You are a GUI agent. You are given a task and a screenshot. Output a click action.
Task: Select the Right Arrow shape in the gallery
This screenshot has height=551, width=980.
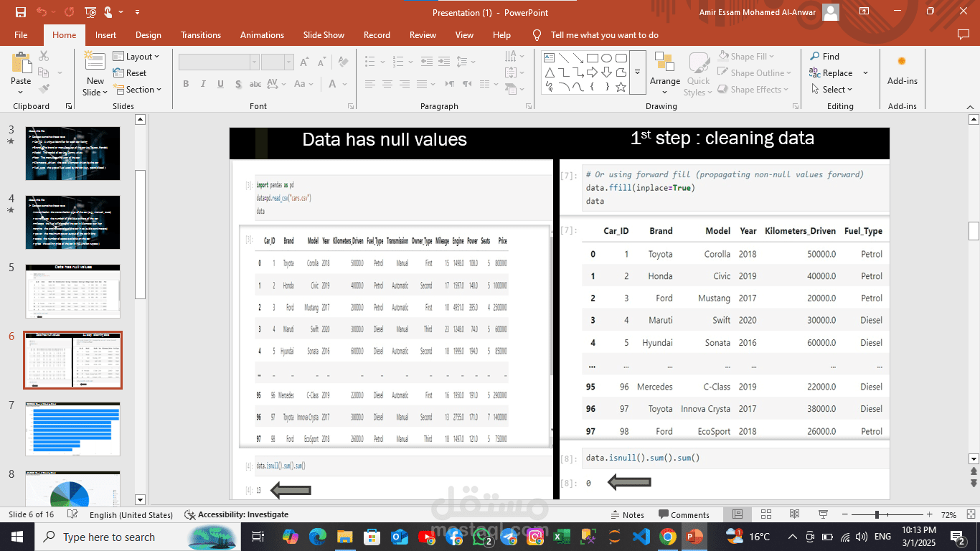593,72
